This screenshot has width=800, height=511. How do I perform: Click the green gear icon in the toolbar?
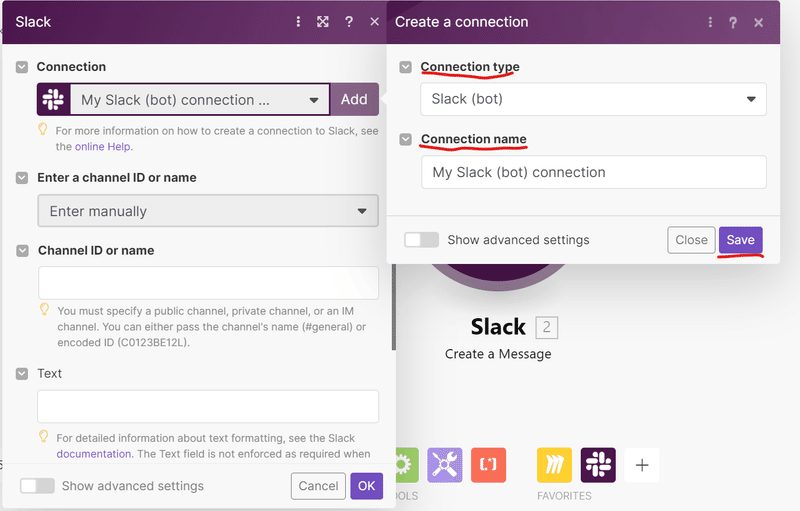tap(407, 465)
